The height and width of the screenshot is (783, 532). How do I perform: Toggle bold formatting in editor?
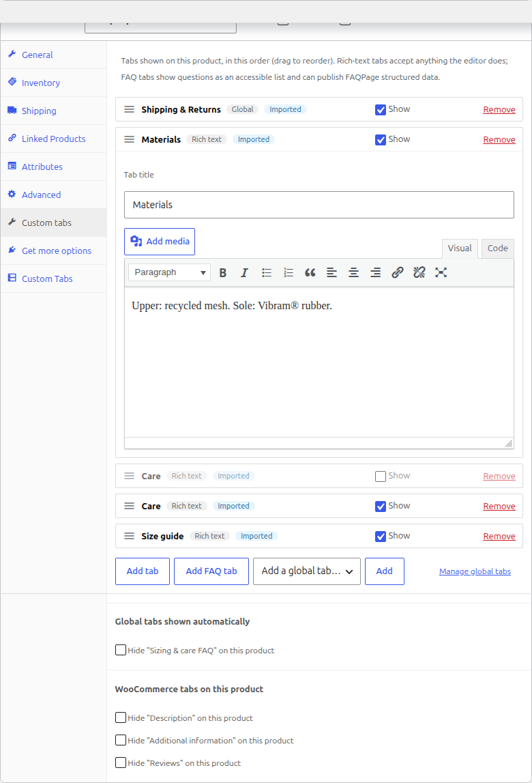tap(223, 272)
